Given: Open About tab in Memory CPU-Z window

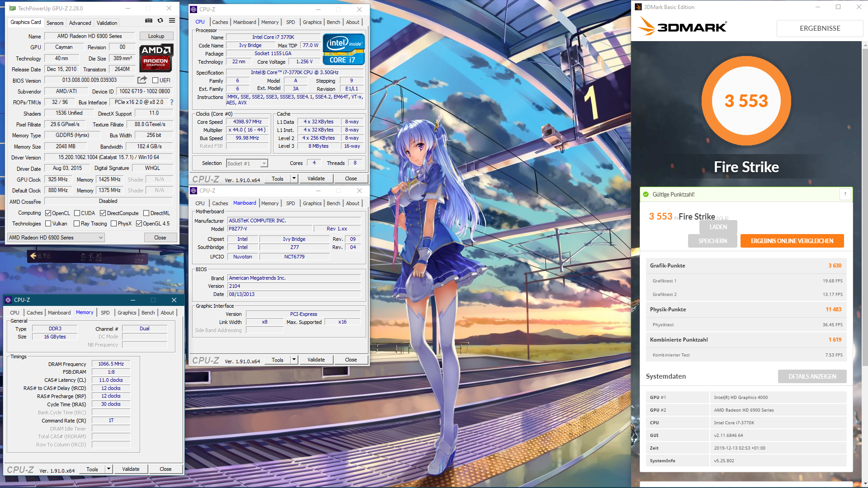Looking at the screenshot, I should point(167,313).
